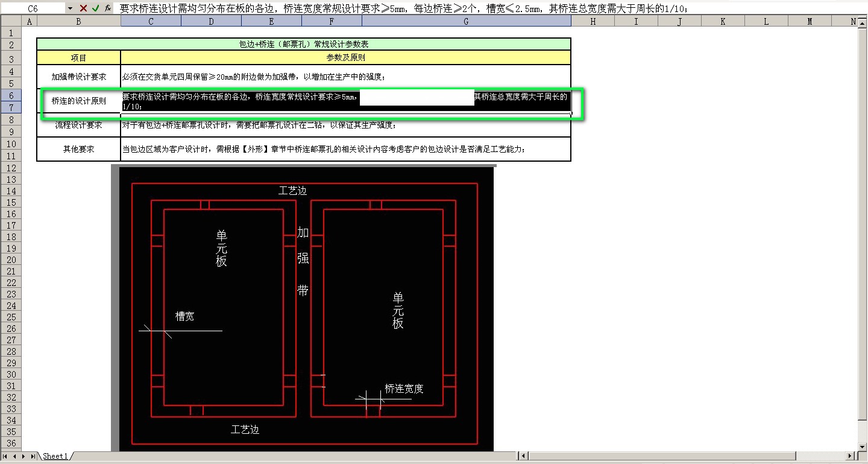Click the left 单元板 label in the diagram
Screen dimensions: 868x464
(222, 249)
